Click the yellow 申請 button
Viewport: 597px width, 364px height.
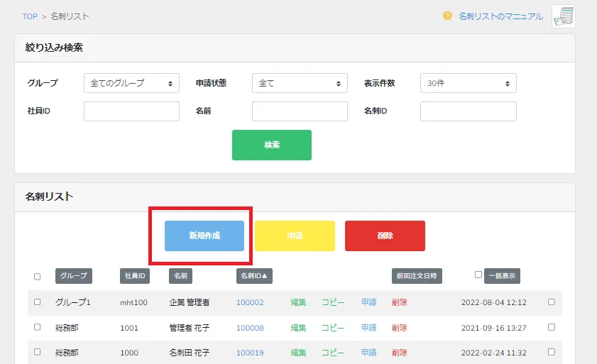tap(295, 236)
